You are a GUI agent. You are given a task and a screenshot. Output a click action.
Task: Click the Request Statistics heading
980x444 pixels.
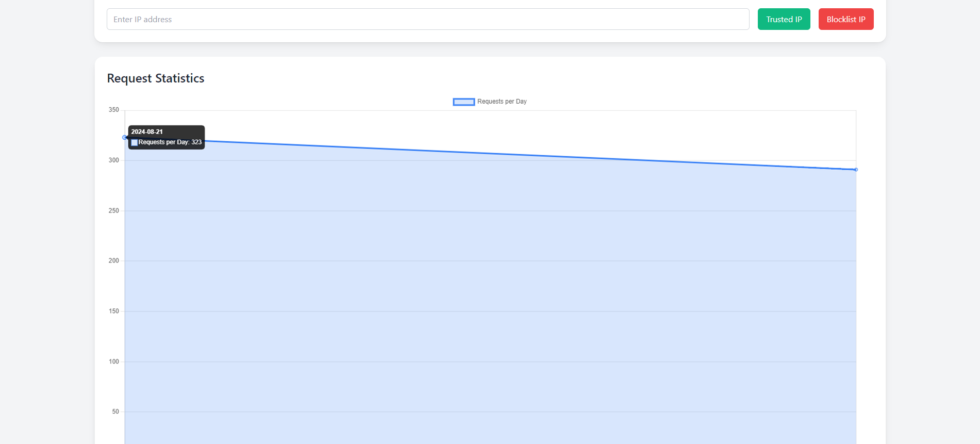click(x=156, y=78)
